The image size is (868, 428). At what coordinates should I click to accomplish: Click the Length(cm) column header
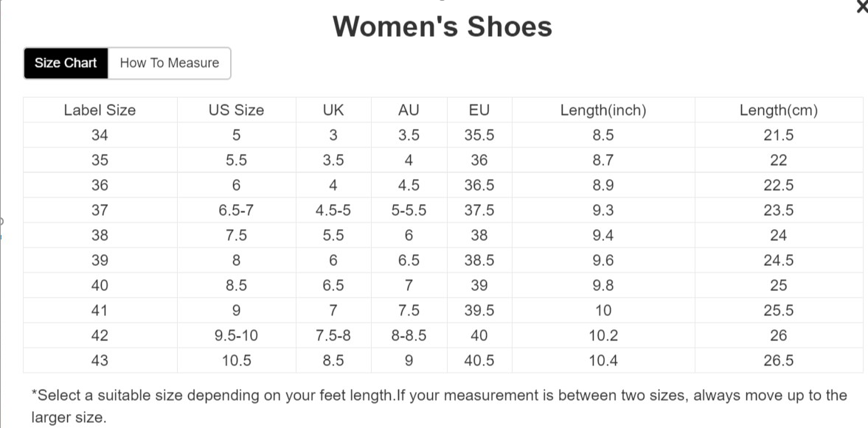pos(779,110)
